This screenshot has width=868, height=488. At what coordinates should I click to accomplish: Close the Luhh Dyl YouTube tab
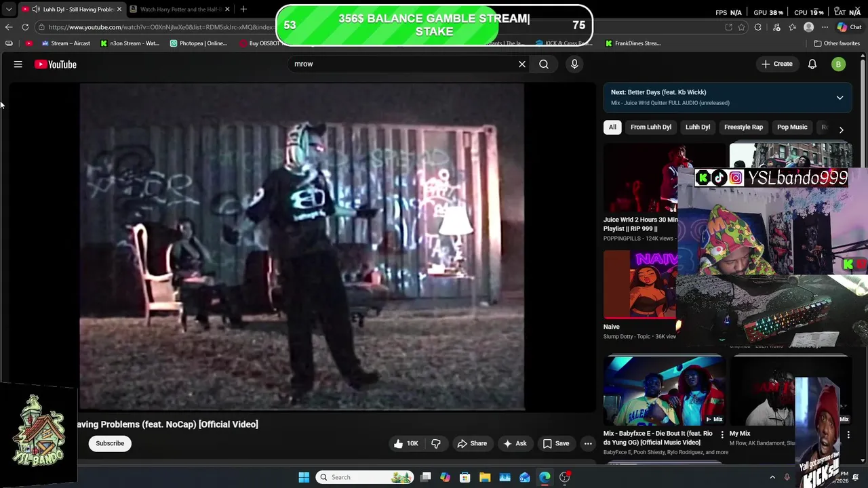tap(119, 9)
